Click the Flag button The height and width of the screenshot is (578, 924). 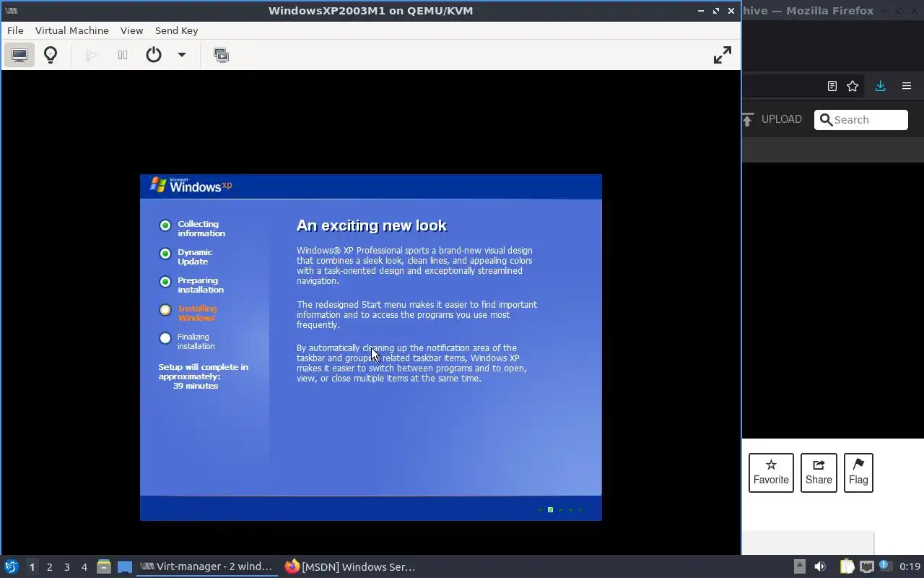point(858,473)
